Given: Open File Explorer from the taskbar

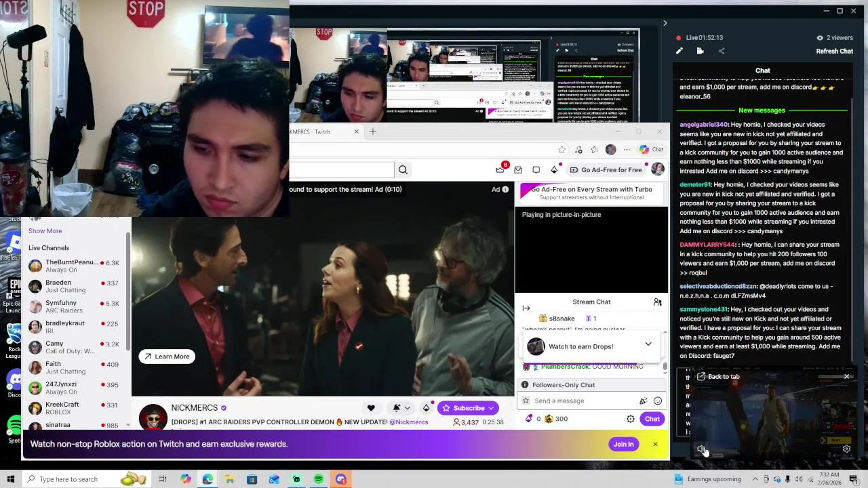Looking at the screenshot, I should [230, 479].
